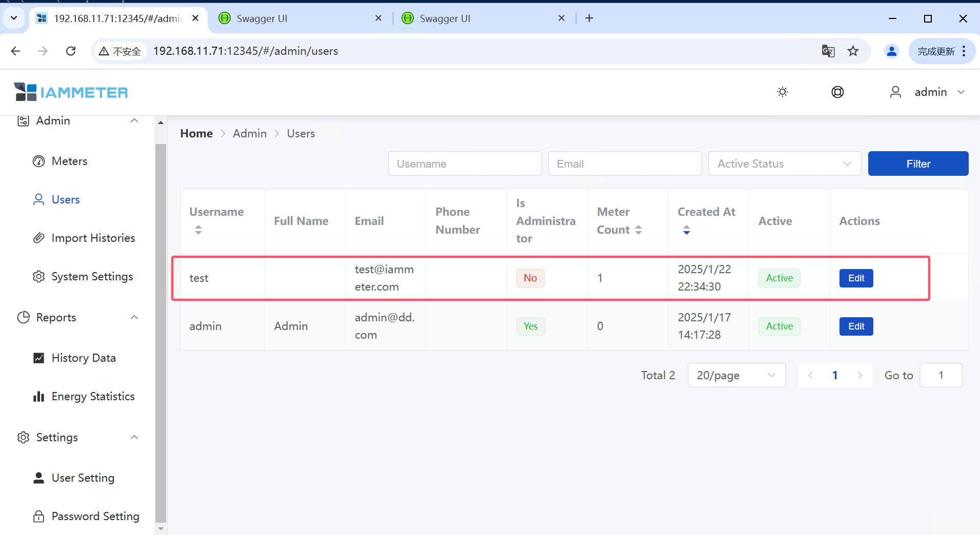Click sidebar scrollbar up arrow
The image size is (980, 535).
coord(161,122)
